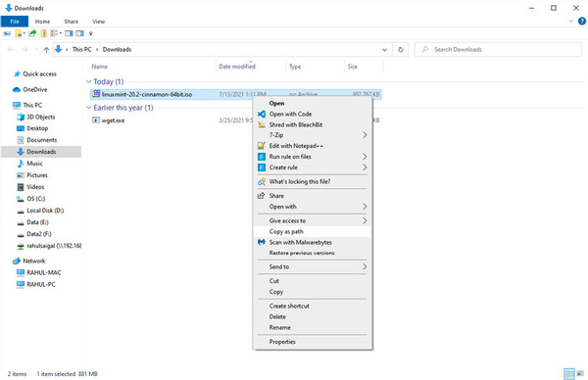The height and width of the screenshot is (380, 588).
Task: Select Open in the context menu
Action: point(313,103)
